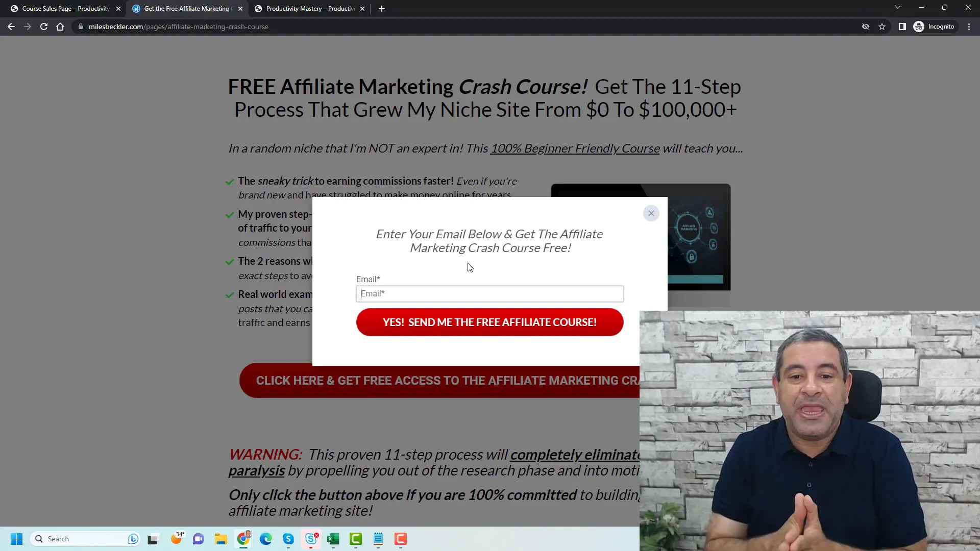Screen dimensions: 980x551
Task: Click the browser refresh icon
Action: pyautogui.click(x=44, y=26)
